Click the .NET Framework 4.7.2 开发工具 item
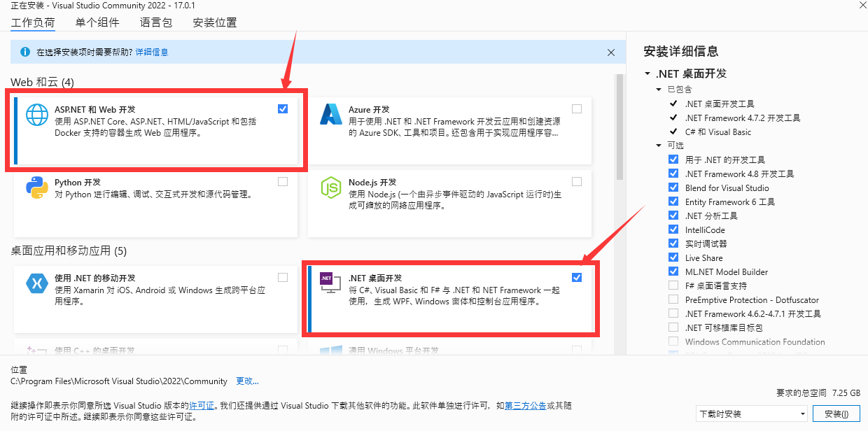 click(743, 118)
